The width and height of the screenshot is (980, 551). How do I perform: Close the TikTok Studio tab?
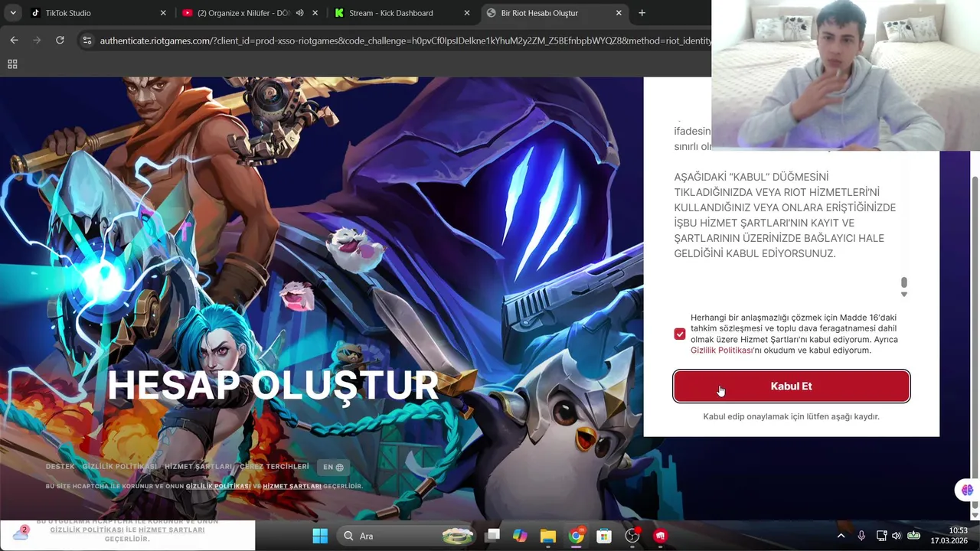pos(163,13)
